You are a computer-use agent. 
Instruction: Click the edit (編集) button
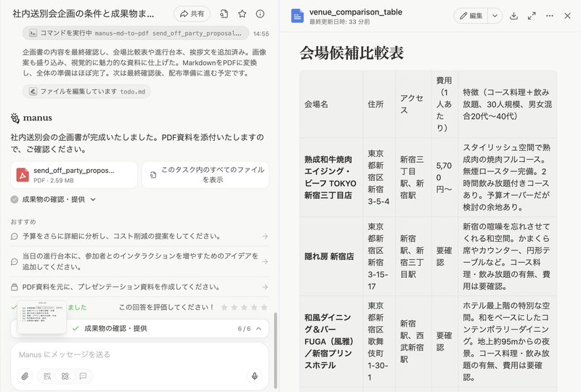pyautogui.click(x=470, y=15)
